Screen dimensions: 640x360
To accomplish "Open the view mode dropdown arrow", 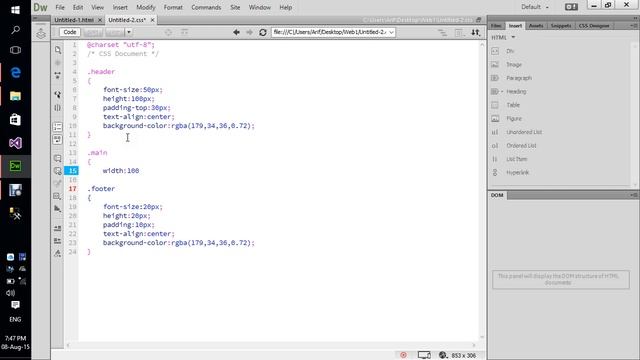I will coord(129,32).
